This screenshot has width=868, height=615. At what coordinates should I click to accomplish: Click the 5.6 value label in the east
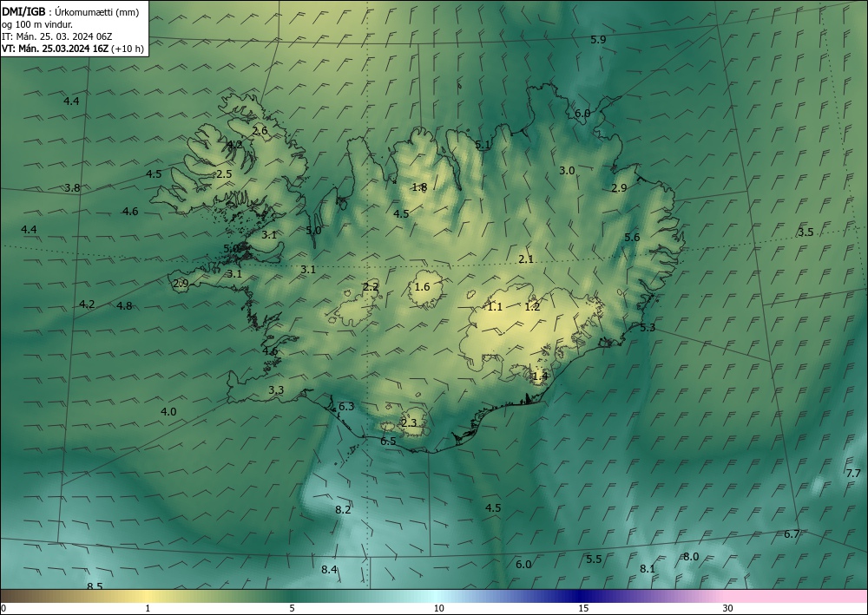632,238
